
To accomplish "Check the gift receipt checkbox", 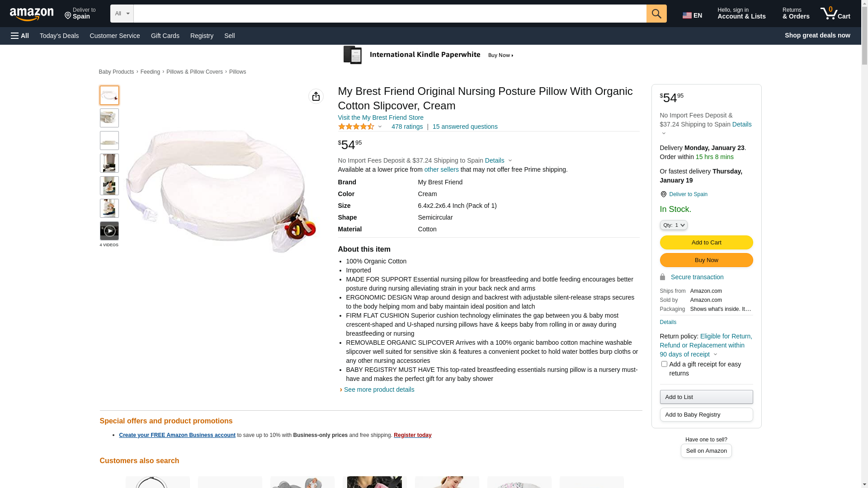I will click(x=664, y=364).
